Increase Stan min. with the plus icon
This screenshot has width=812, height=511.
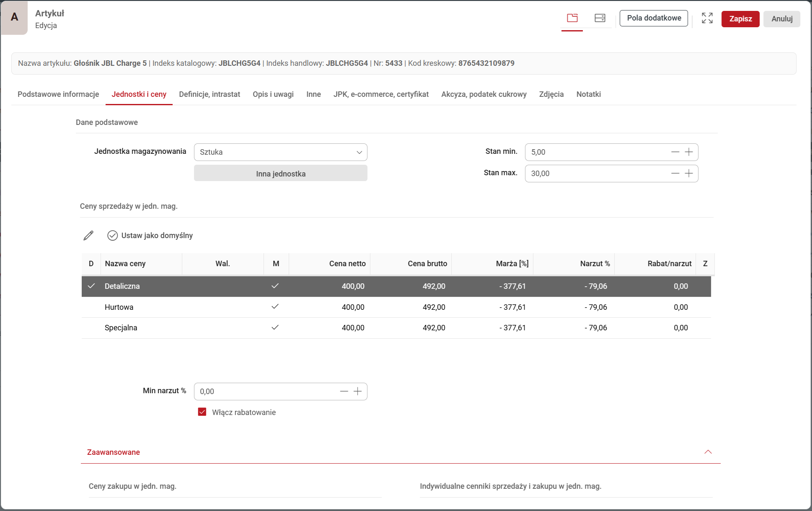(689, 152)
